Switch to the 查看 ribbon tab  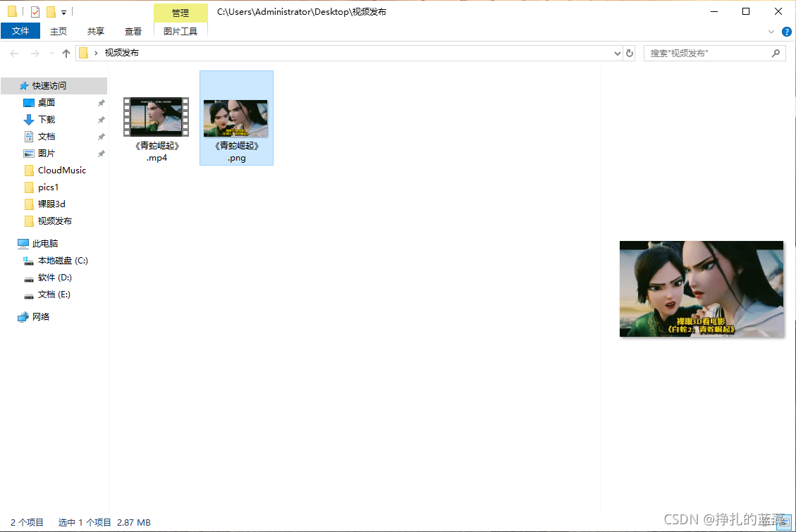[133, 32]
